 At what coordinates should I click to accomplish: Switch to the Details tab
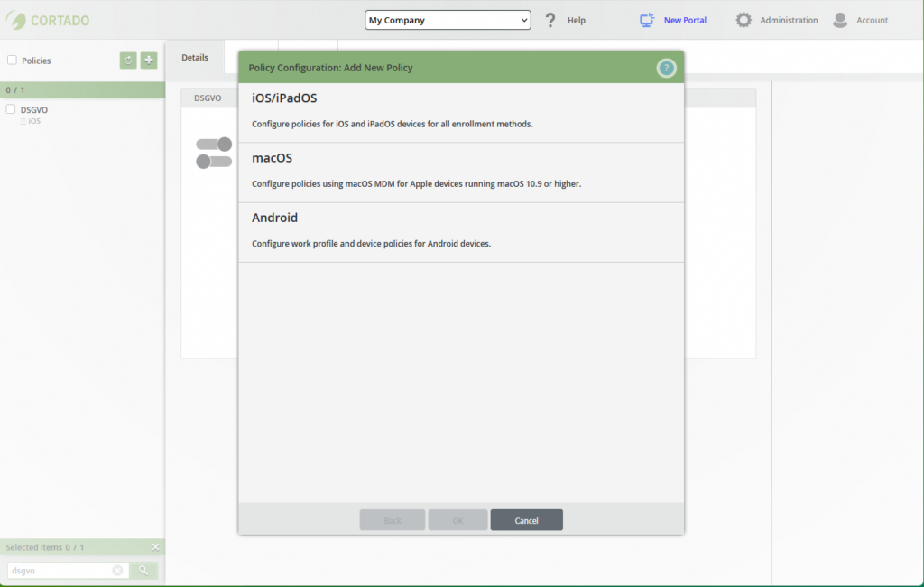(195, 57)
